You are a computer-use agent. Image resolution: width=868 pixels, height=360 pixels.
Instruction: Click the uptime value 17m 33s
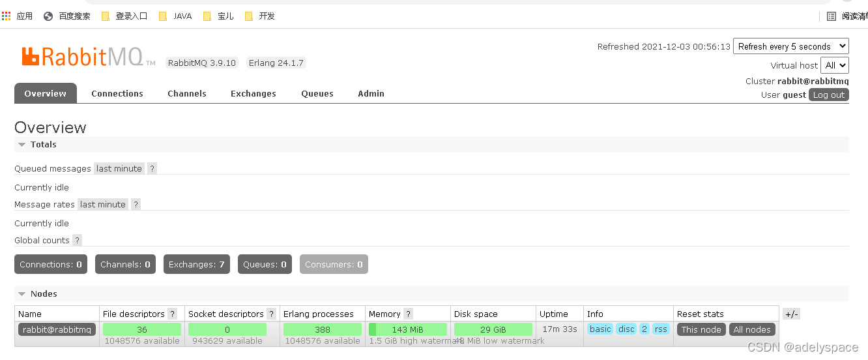(560, 329)
